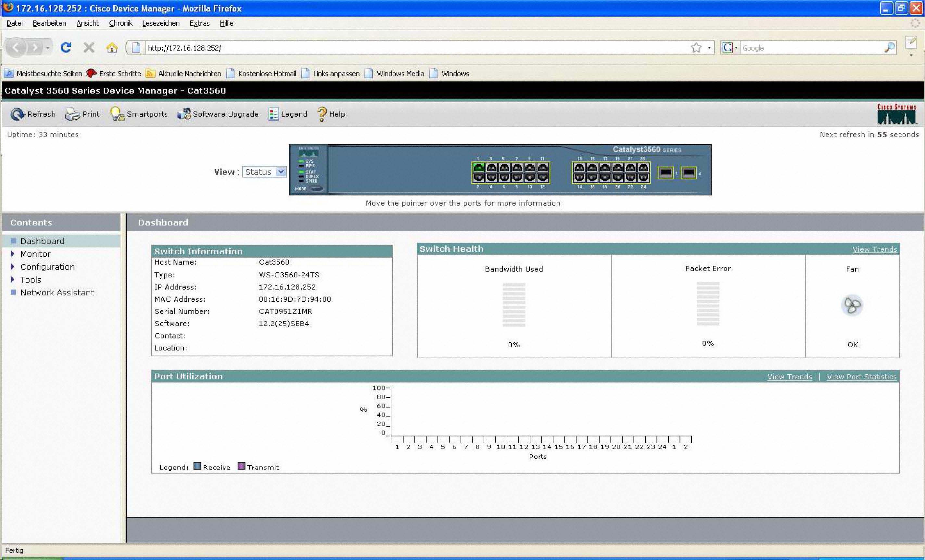Click the software version 12.2(25)SEB4
The width and height of the screenshot is (925, 560).
point(284,324)
